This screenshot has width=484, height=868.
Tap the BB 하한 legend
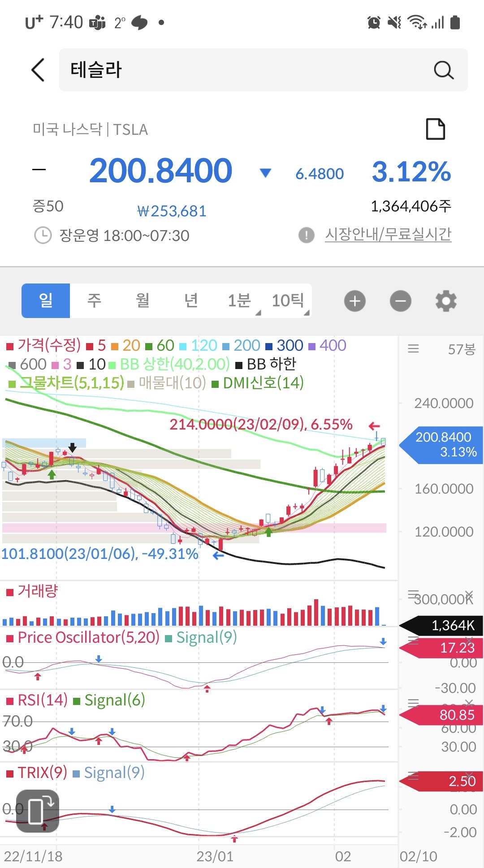(266, 364)
